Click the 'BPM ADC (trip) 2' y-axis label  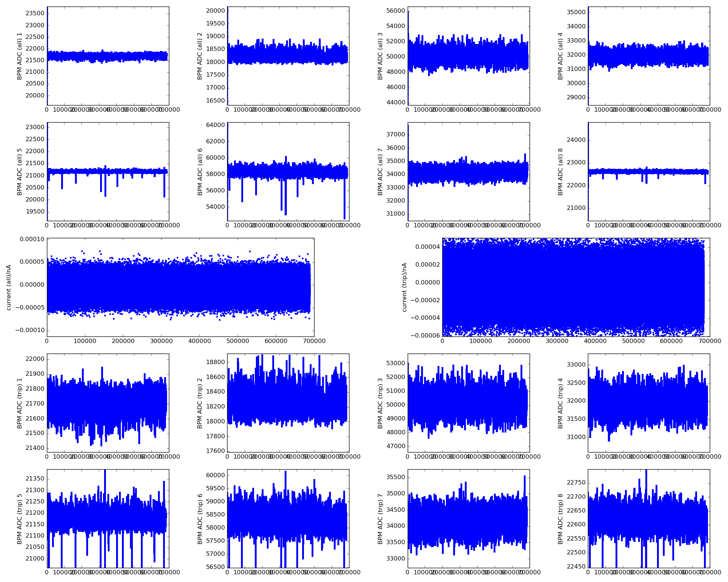tap(200, 403)
